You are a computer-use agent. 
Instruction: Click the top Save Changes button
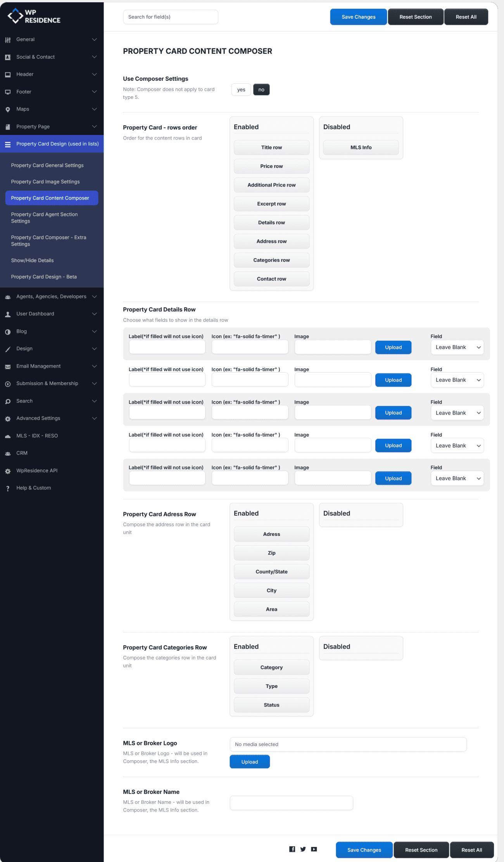(358, 17)
